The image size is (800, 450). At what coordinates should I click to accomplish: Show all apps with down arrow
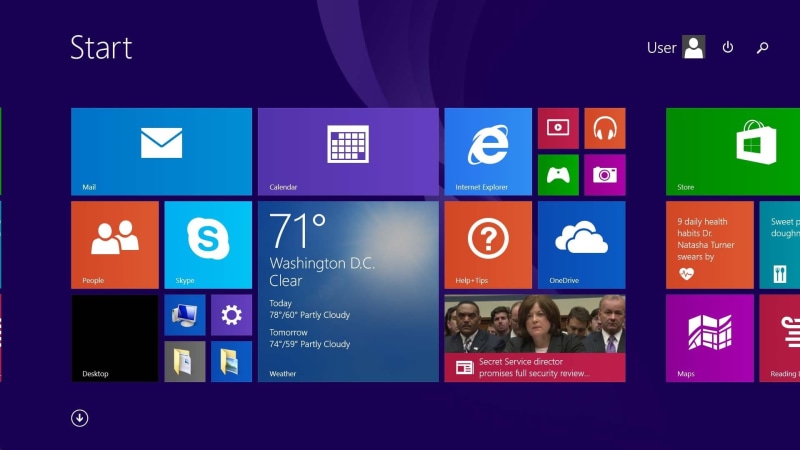pos(80,418)
